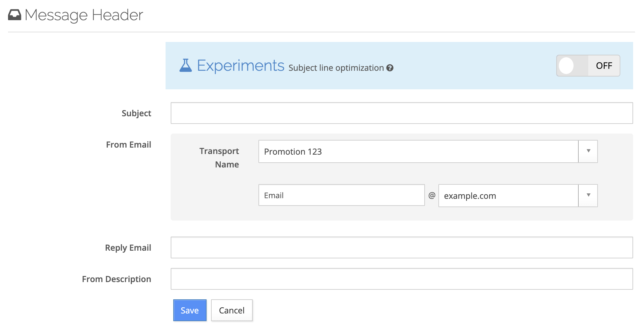Click the Message Header title text
Screen dimensions: 644x332
84,15
